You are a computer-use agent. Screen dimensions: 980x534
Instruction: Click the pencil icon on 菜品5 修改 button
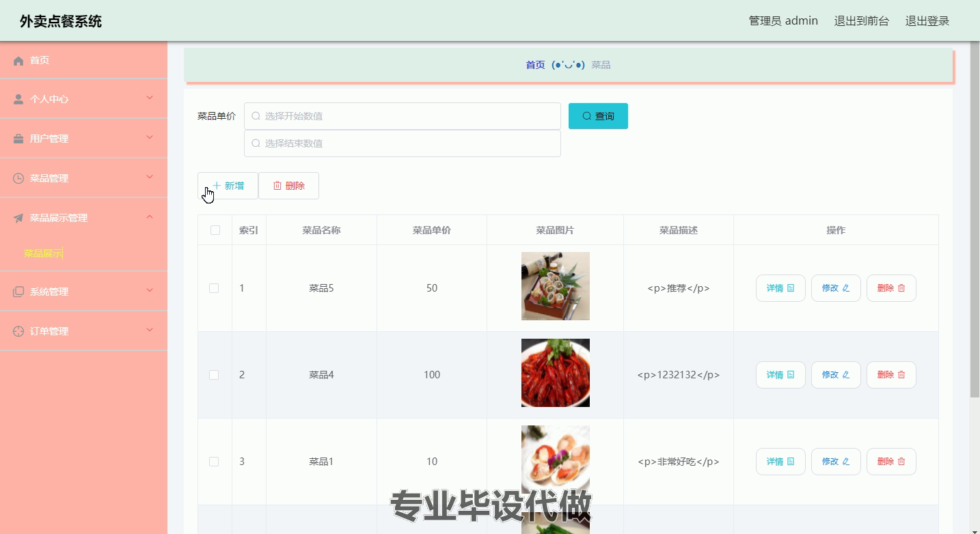(x=846, y=288)
